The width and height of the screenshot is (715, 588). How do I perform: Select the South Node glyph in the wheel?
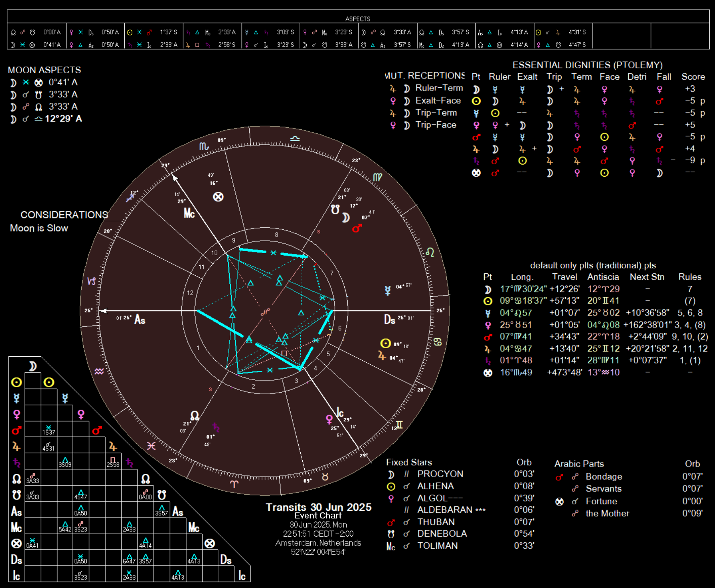point(335,209)
